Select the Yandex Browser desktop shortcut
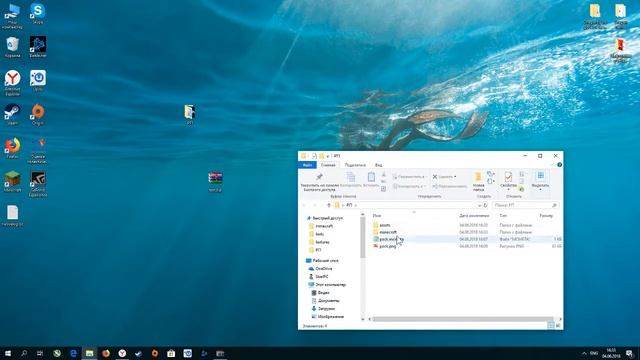 pyautogui.click(x=12, y=83)
